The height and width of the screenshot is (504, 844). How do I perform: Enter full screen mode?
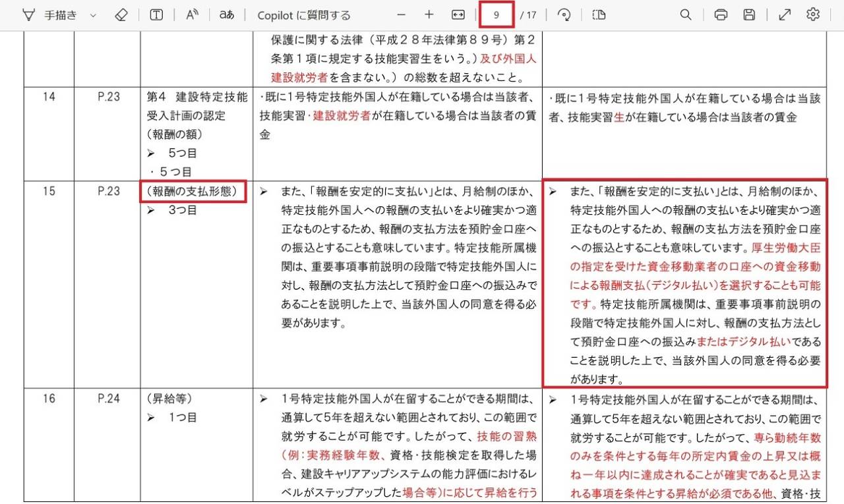785,15
